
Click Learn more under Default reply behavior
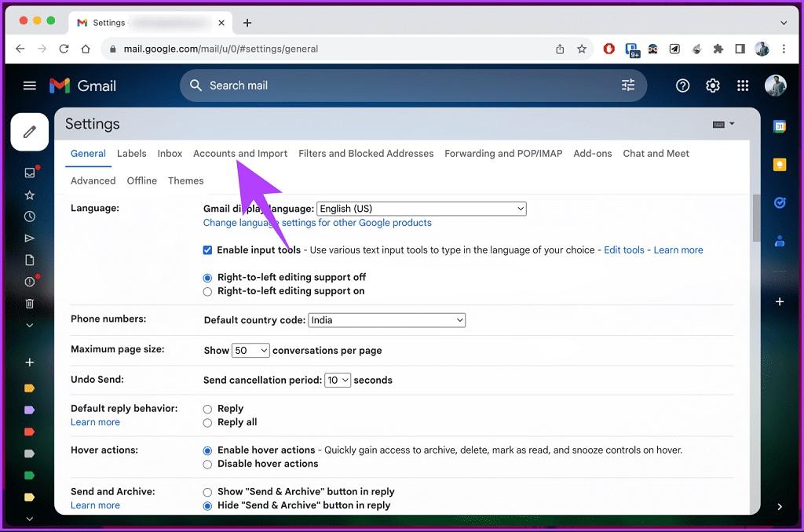(95, 422)
